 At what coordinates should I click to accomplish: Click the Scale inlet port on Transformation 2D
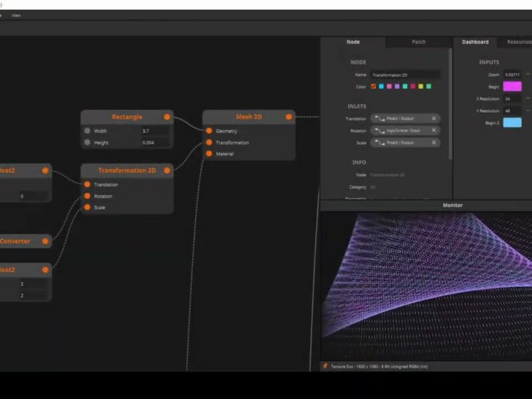coord(87,207)
